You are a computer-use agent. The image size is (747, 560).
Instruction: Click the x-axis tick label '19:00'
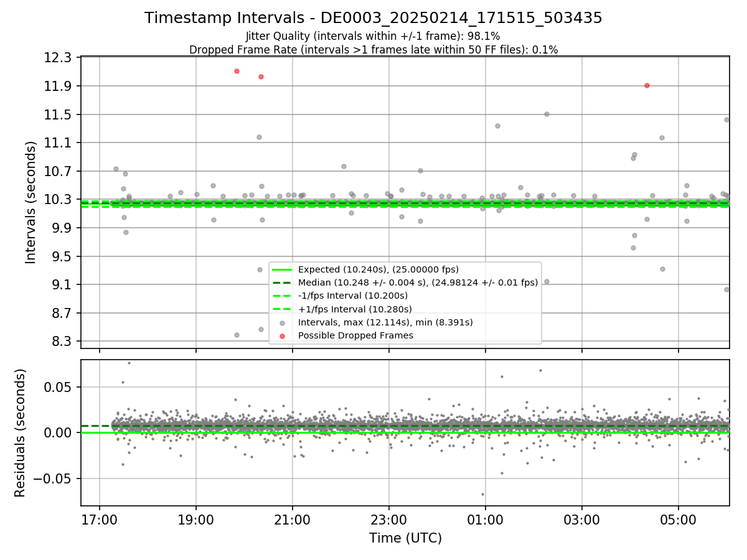pyautogui.click(x=197, y=520)
